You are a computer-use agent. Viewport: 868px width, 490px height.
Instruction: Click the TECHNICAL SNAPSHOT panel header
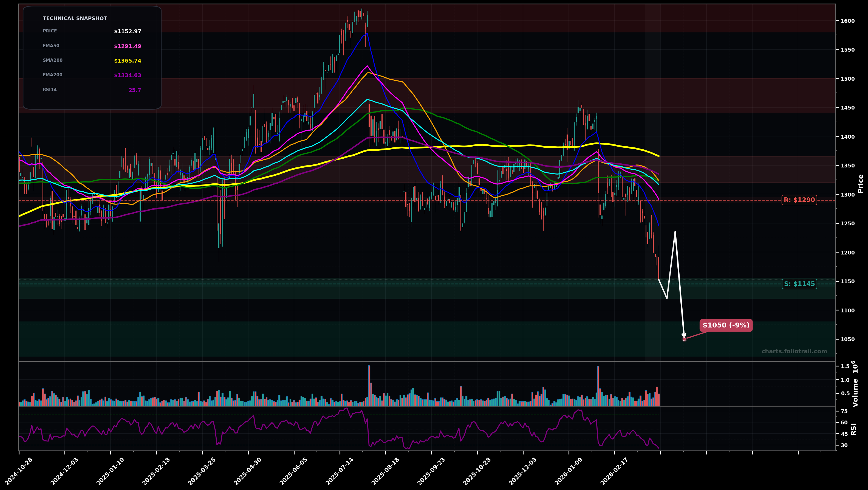[x=75, y=18]
